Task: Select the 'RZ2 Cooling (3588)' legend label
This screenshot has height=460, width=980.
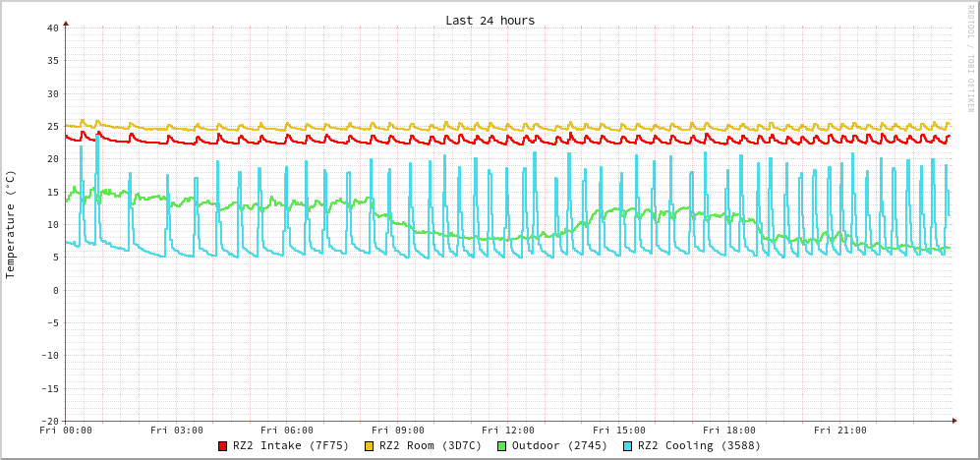Action: pos(699,446)
